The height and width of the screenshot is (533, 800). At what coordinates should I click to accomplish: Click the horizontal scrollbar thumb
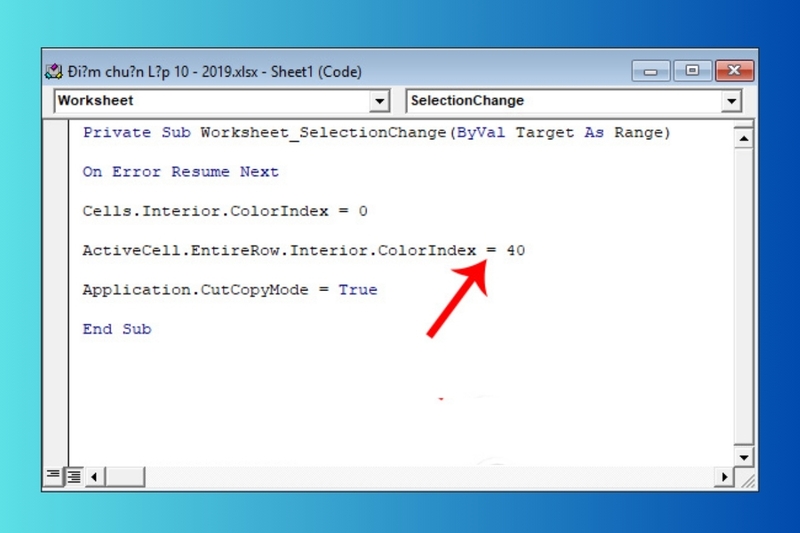[124, 477]
